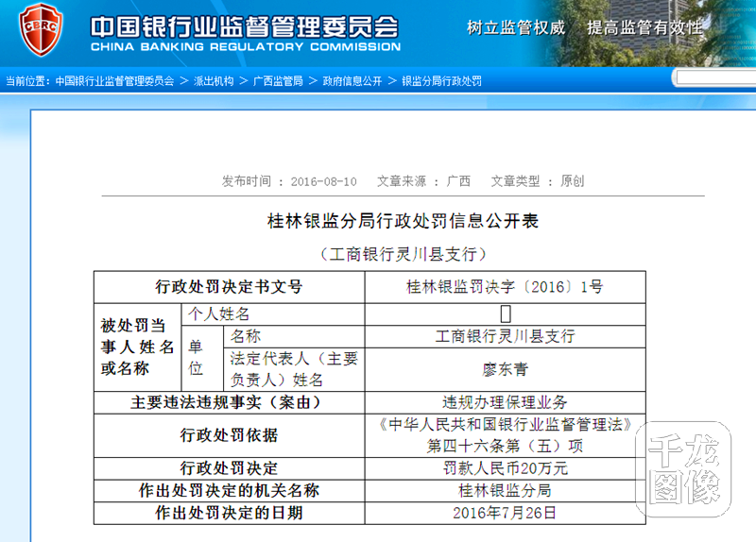Select the heading 桂林银监分局行政处罚信息公开表
The width and height of the screenshot is (756, 542).
tap(404, 221)
